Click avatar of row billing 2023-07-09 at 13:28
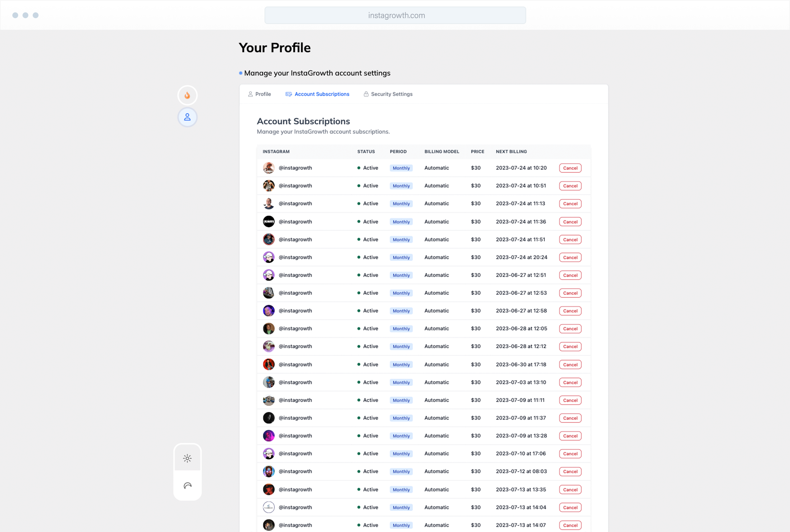 (x=269, y=436)
